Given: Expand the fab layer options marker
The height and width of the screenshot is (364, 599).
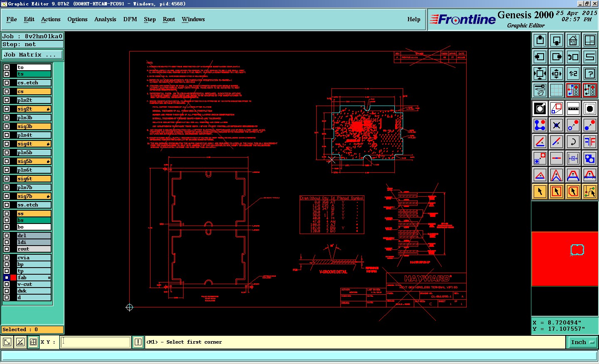Looking at the screenshot, I should coord(49,278).
